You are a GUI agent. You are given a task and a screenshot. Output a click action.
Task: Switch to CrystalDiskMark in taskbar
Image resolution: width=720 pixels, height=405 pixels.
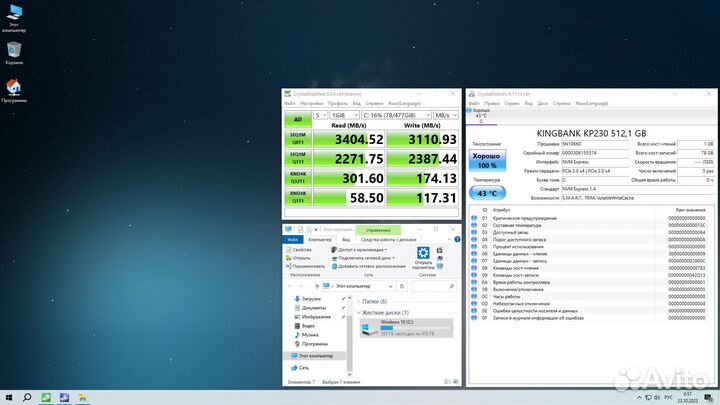(46, 398)
